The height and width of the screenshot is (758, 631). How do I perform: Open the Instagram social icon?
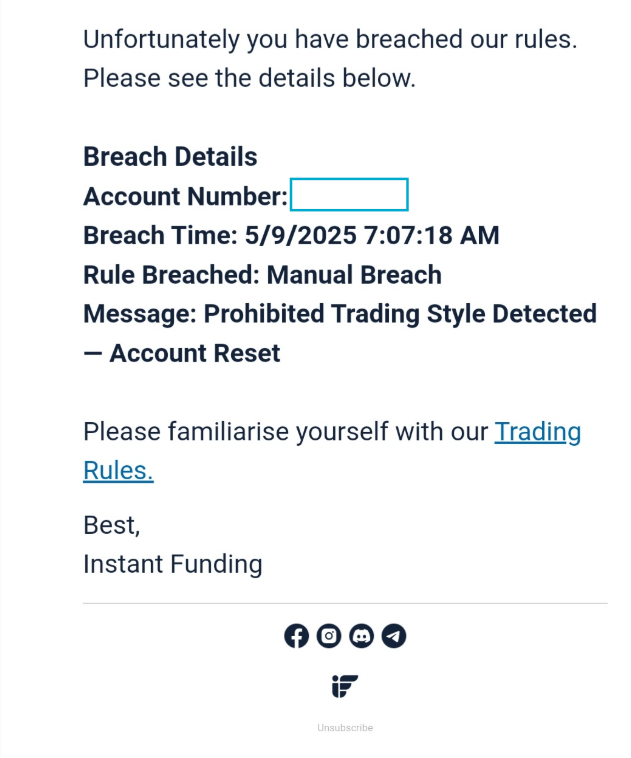coord(329,636)
